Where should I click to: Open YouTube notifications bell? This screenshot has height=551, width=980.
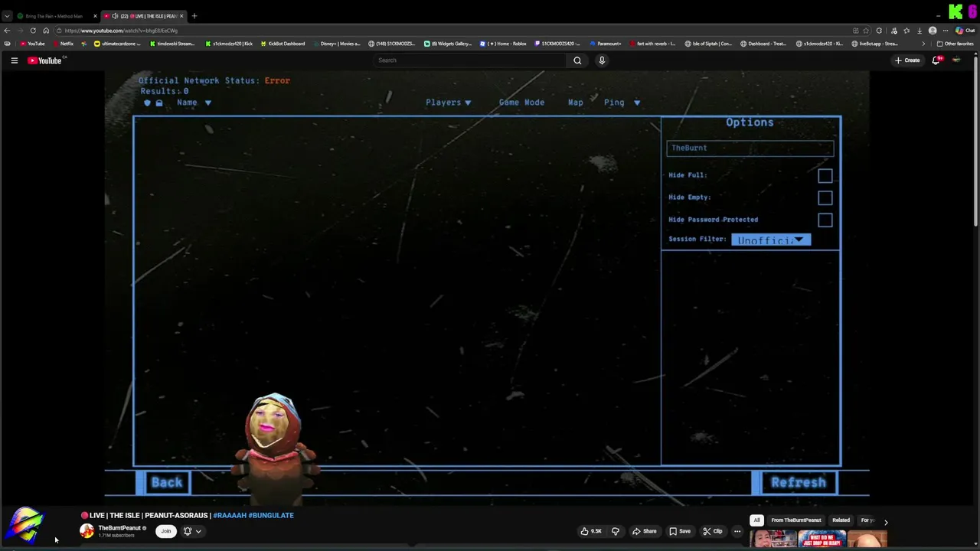(936, 60)
